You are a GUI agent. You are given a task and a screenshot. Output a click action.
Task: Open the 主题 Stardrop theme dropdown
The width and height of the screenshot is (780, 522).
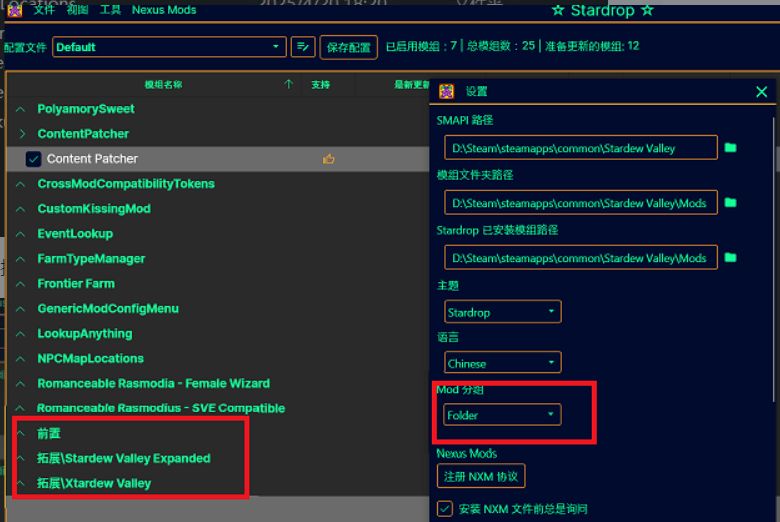(502, 312)
